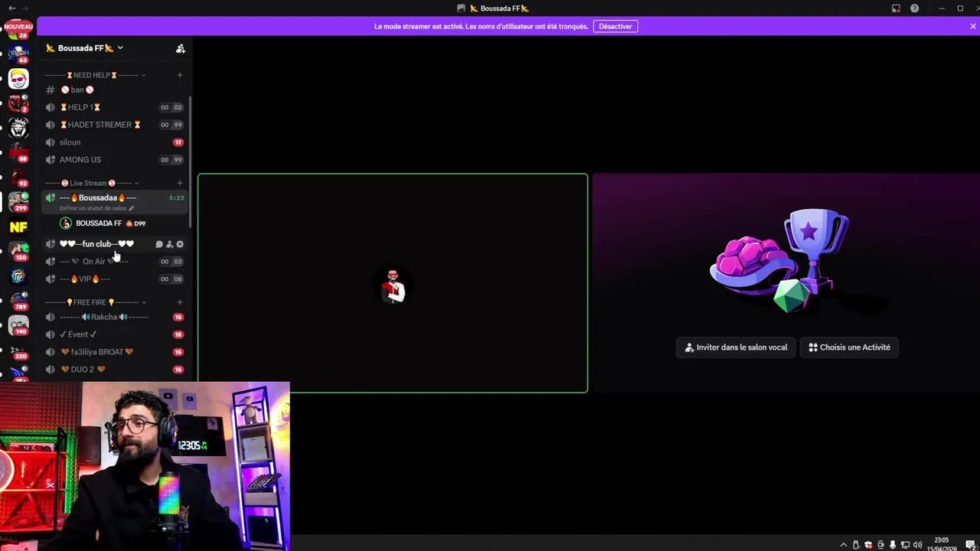The image size is (980, 551).
Task: Click 'Choisis une Activité' button
Action: tap(849, 347)
